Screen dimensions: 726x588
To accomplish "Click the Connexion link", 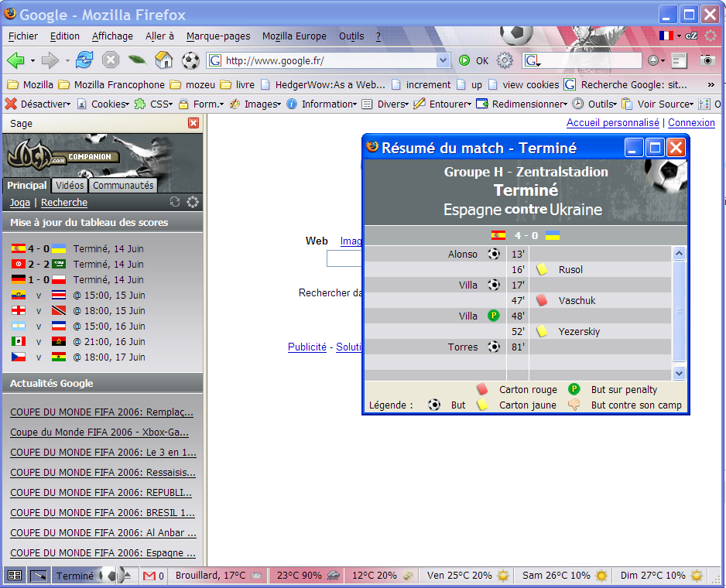I will point(691,123).
